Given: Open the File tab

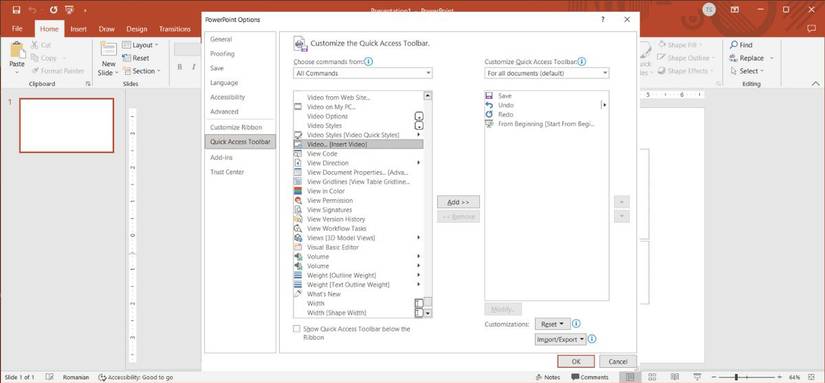Looking at the screenshot, I should point(17,29).
